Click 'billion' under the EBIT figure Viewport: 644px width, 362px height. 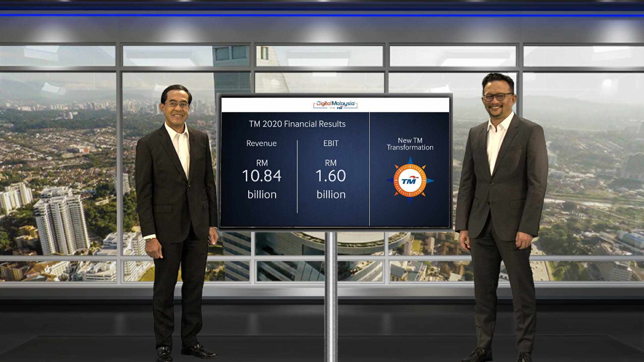pos(331,195)
